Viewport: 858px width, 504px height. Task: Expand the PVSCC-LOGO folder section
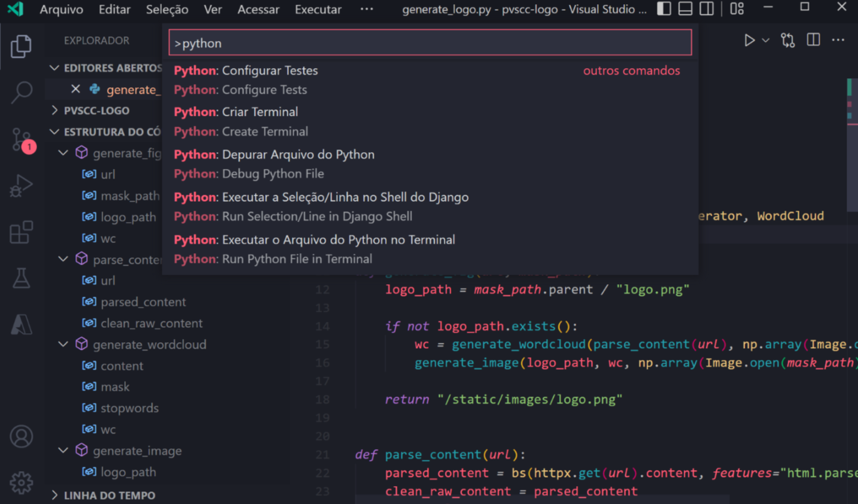click(x=96, y=110)
